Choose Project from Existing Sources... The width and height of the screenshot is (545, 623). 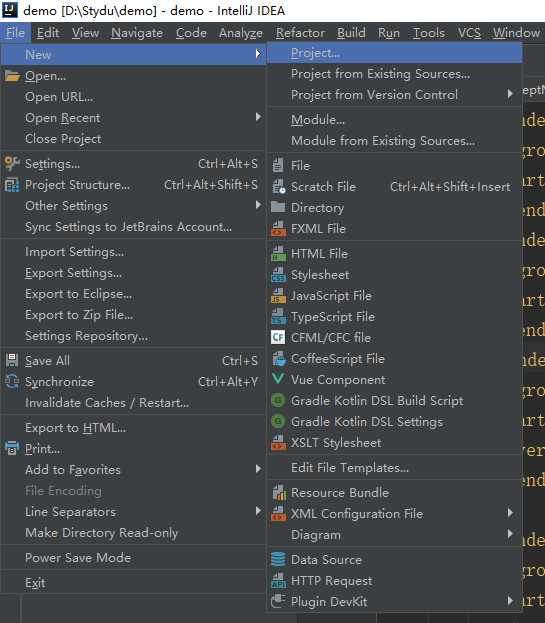(x=394, y=74)
